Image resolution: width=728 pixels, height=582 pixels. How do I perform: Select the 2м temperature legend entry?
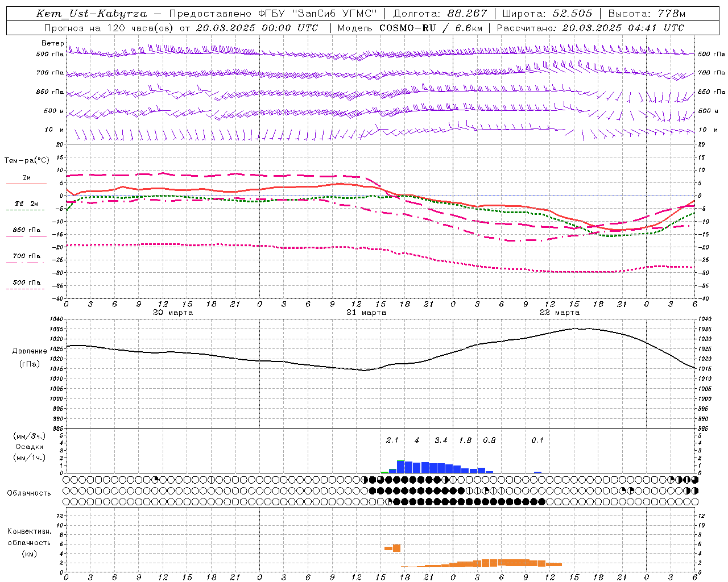[27, 178]
